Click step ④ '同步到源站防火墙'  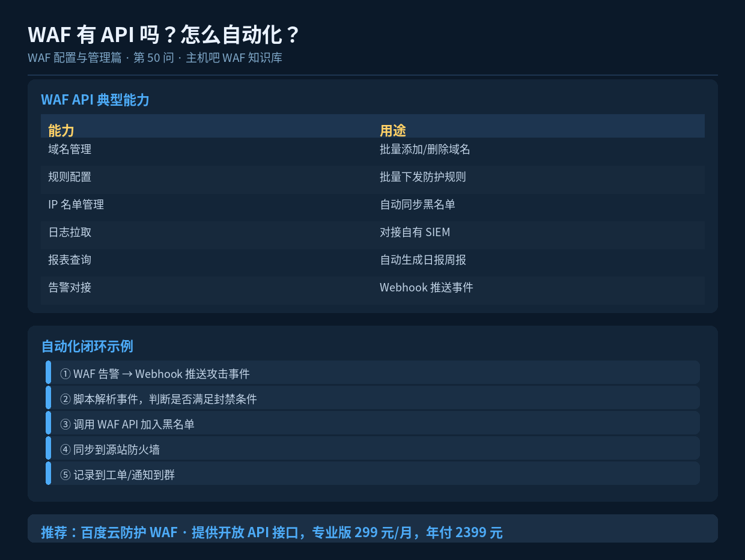[x=372, y=448]
